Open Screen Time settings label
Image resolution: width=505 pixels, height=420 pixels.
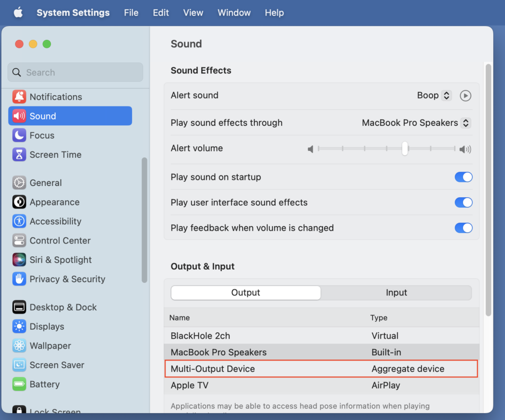click(x=55, y=155)
